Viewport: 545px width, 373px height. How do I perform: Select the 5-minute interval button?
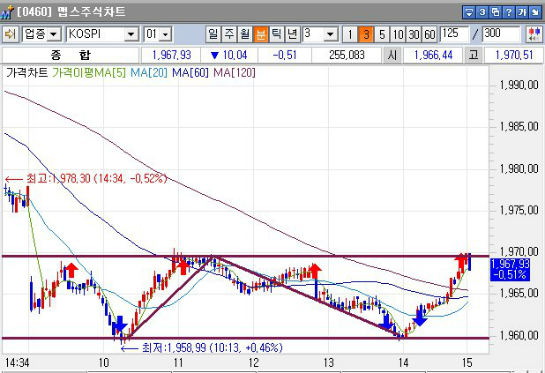click(x=382, y=34)
